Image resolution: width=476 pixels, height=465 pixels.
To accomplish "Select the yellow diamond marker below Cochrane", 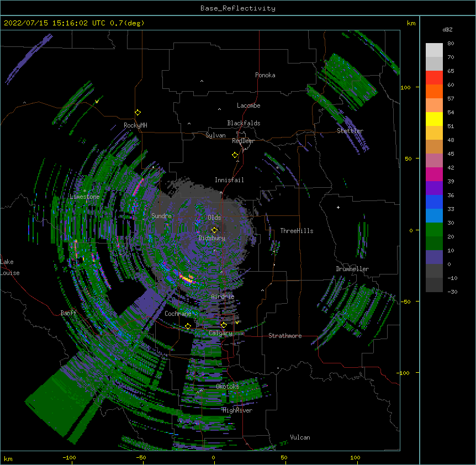I will coord(188,326).
